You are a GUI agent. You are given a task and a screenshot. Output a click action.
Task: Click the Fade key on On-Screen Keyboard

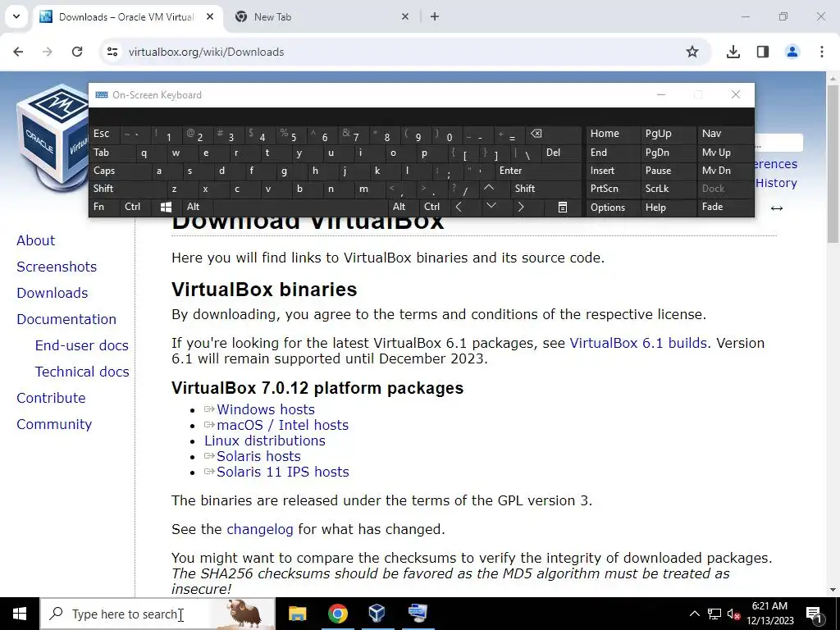[725, 207]
